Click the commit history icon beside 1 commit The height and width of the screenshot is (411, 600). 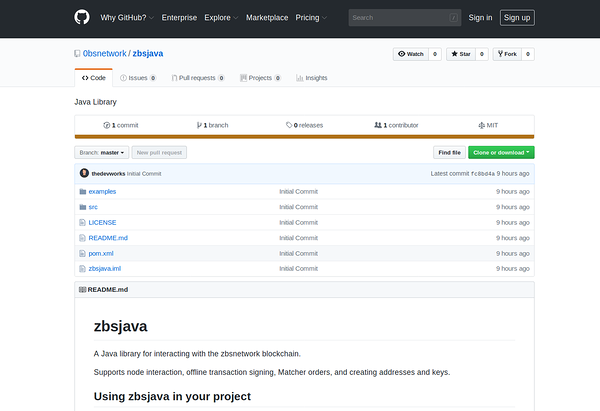[x=107, y=125]
